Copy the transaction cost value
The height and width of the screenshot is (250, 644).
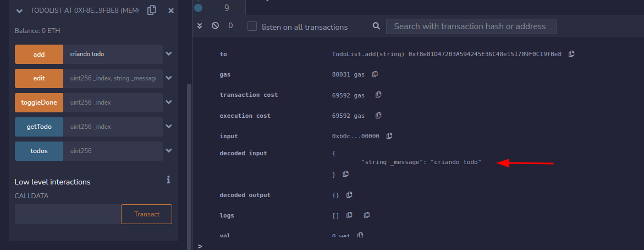pyautogui.click(x=378, y=95)
